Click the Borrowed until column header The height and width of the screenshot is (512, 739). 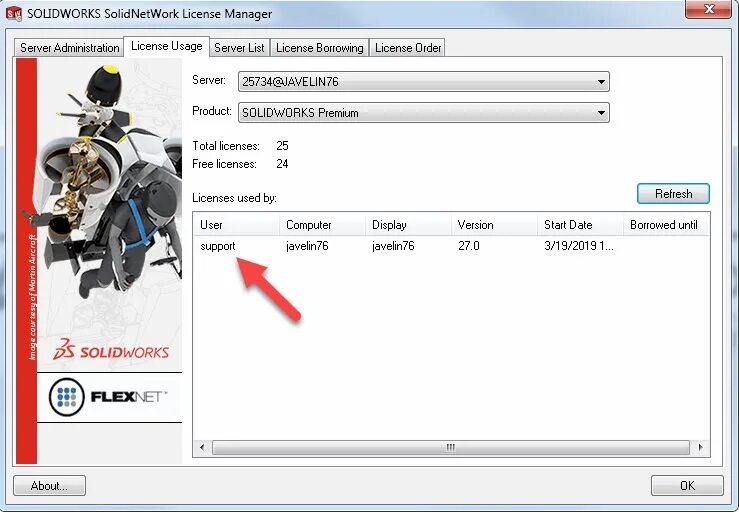pos(666,225)
